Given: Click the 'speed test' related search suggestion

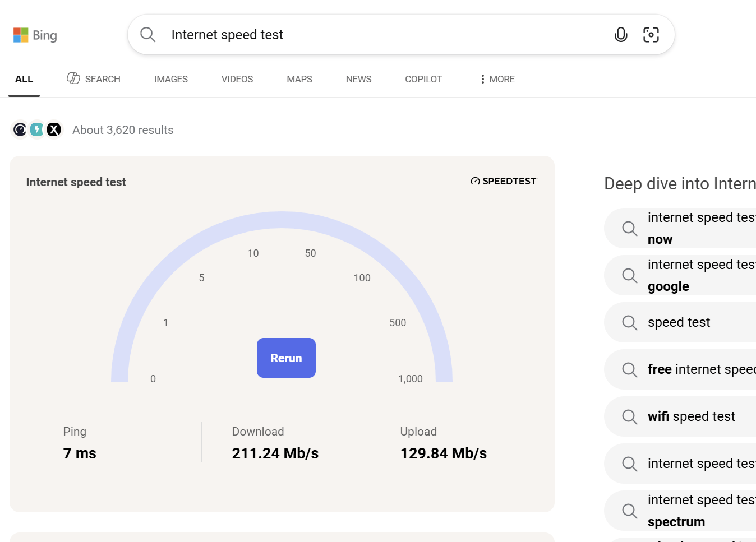Looking at the screenshot, I should click(679, 322).
